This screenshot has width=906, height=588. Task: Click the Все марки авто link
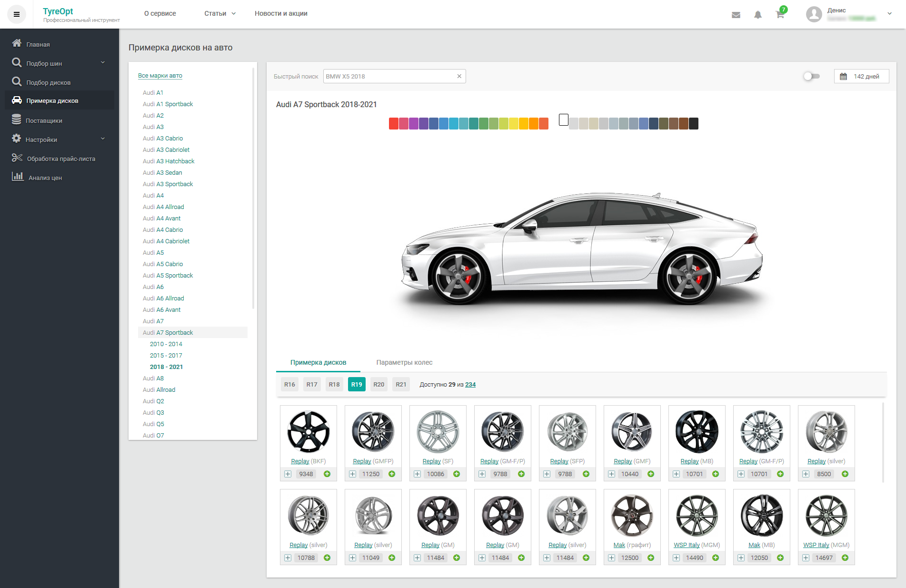coord(160,76)
